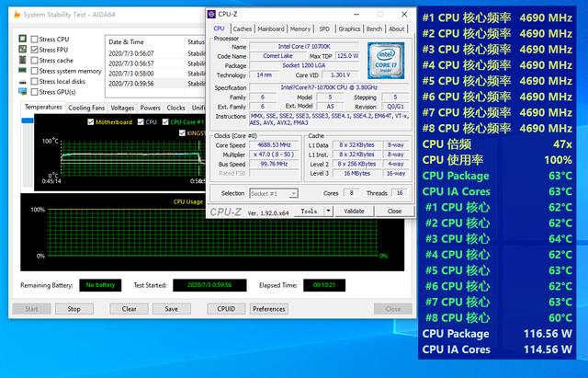Click the CPU 倍频 47x sensor row
This screenshot has width=588, height=378.
click(497, 144)
